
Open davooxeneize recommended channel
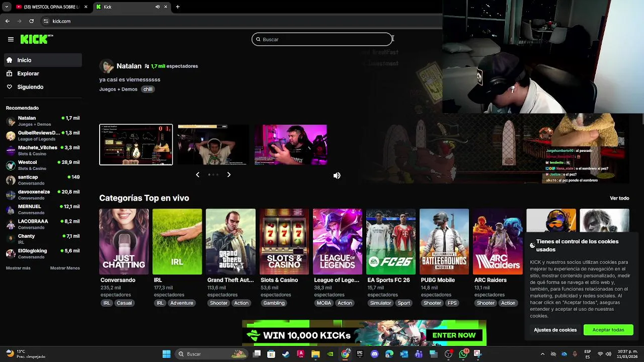[x=43, y=195]
